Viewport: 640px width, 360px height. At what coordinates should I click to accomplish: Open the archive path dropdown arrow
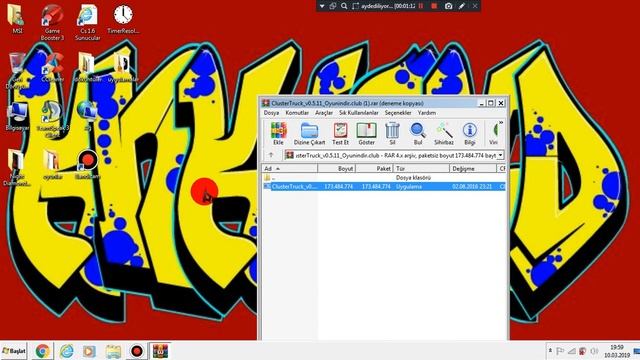[500, 156]
